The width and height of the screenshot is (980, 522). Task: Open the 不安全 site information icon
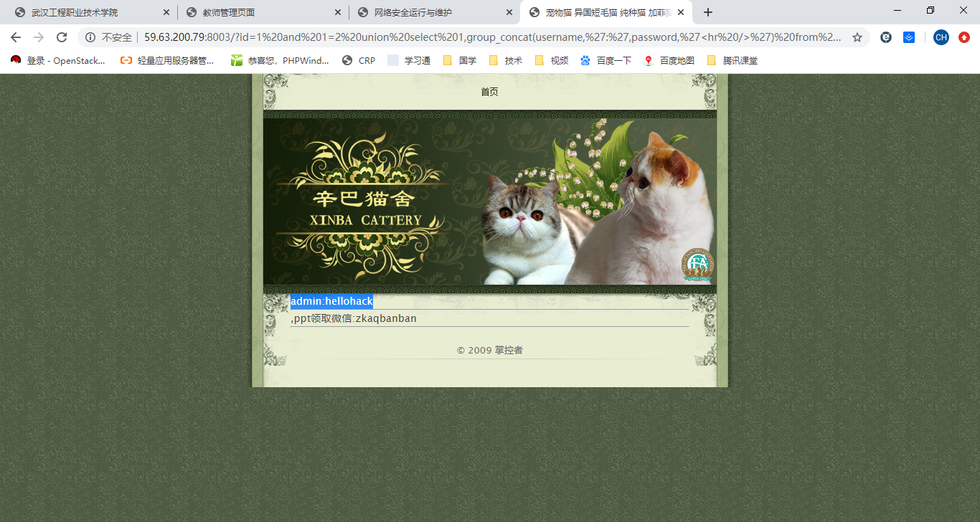90,37
